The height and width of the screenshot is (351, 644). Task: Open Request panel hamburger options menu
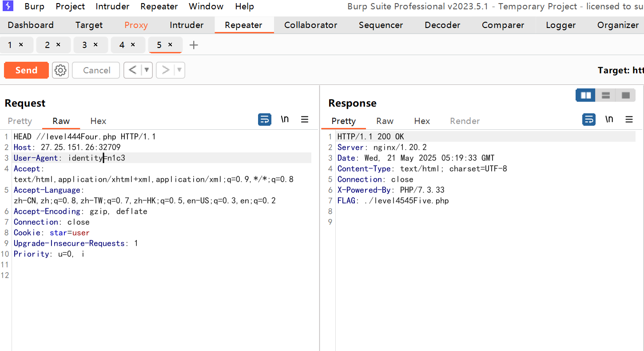click(305, 120)
